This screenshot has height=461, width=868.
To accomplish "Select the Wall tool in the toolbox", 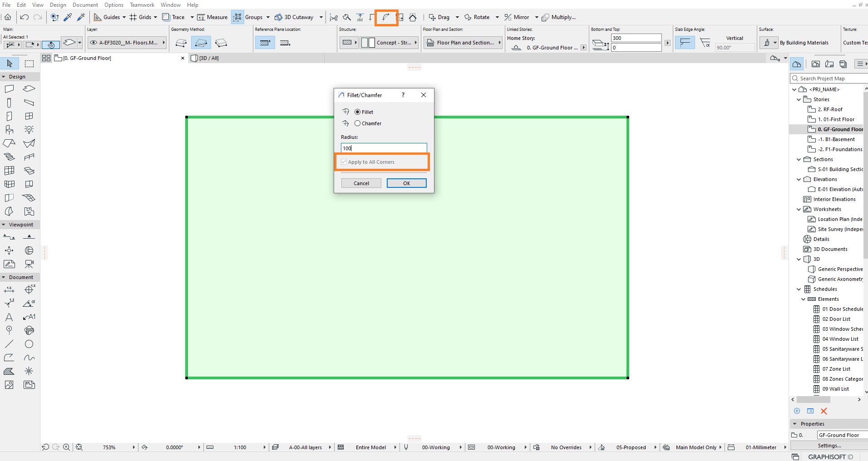I will (9, 89).
